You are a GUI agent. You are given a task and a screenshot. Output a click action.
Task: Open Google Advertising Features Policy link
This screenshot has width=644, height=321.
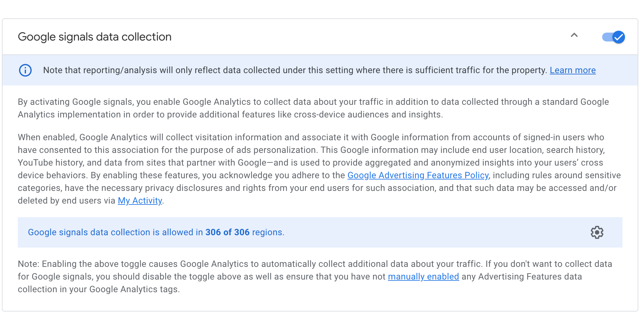[418, 175]
